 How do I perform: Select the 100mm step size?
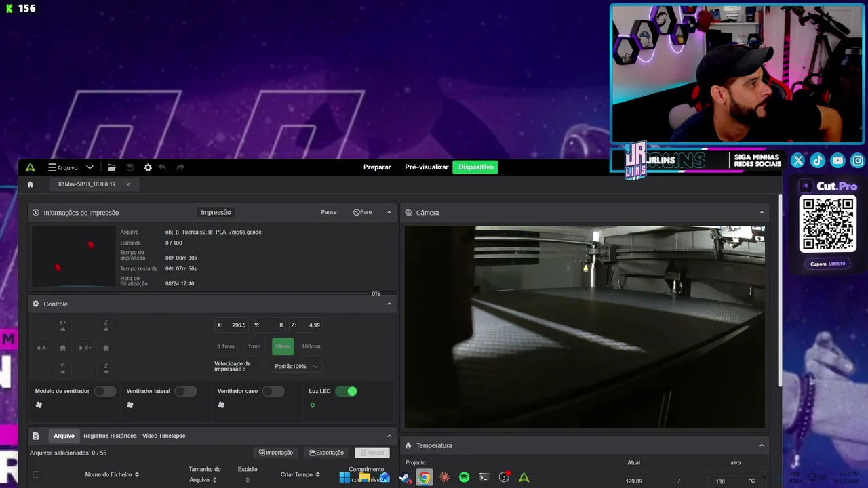coord(311,346)
